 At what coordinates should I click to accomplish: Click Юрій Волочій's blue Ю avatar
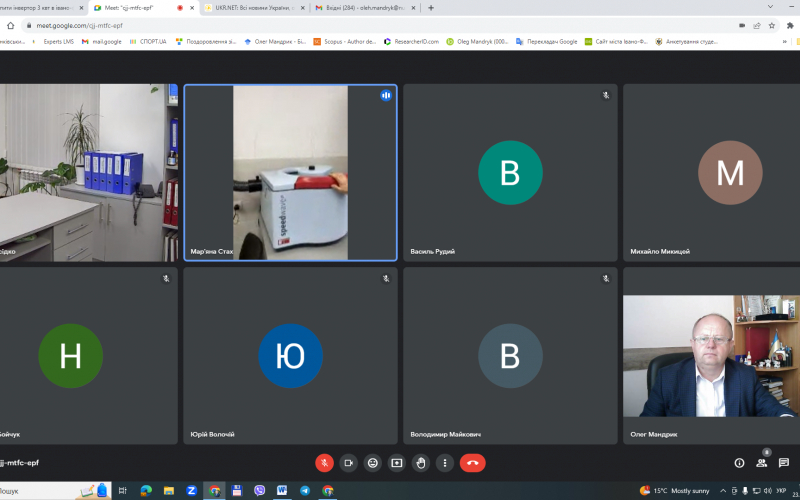(x=290, y=356)
